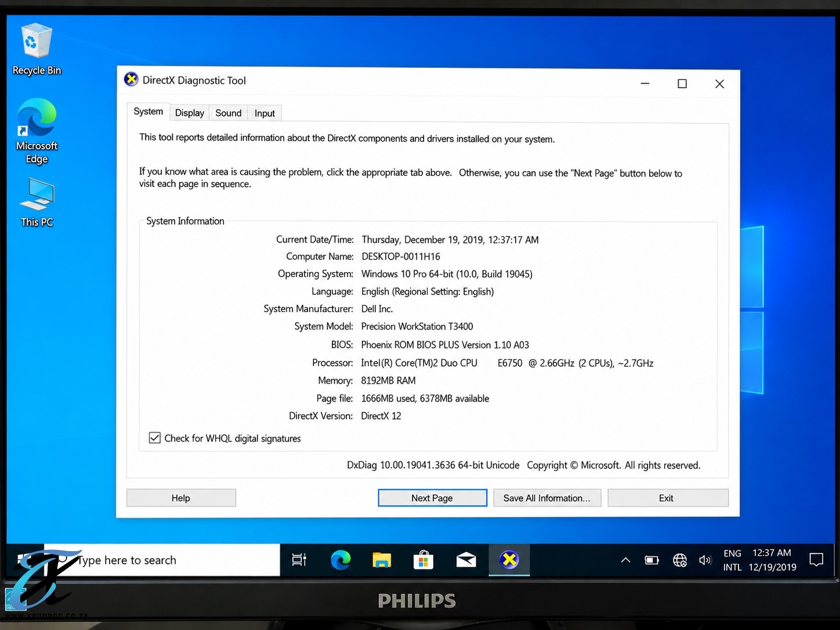Open the network globe tray icon
The width and height of the screenshot is (840, 630).
(679, 560)
